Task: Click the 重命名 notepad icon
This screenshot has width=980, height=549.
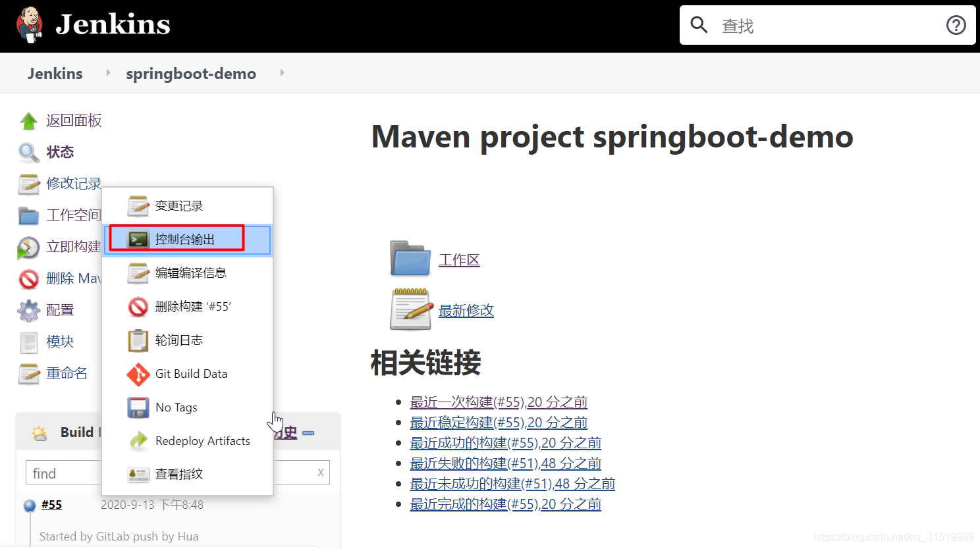Action: click(x=28, y=373)
